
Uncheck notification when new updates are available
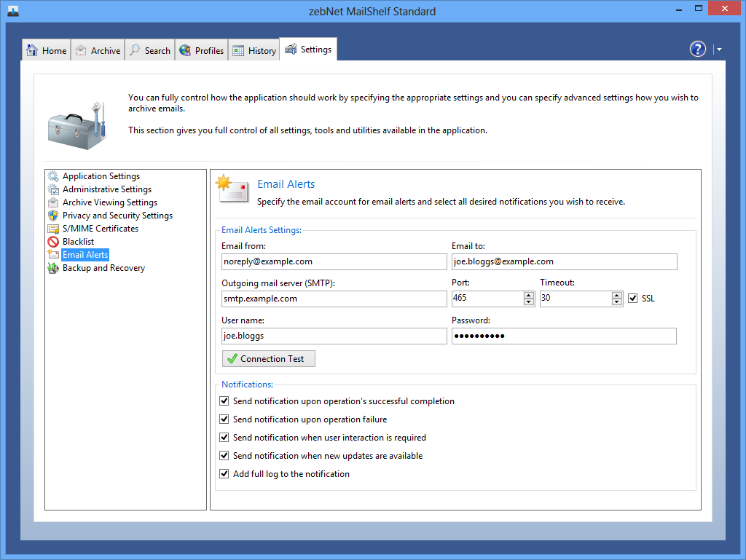[224, 456]
